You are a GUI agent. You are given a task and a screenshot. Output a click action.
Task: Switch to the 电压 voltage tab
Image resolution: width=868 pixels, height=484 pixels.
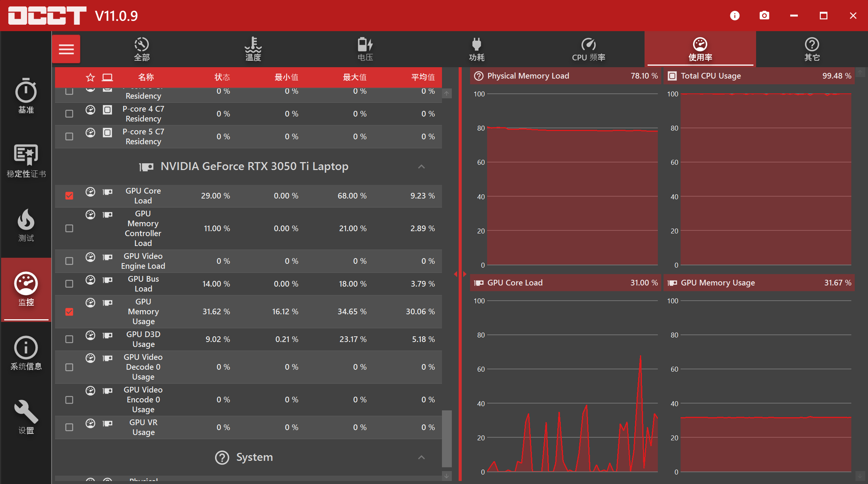365,49
